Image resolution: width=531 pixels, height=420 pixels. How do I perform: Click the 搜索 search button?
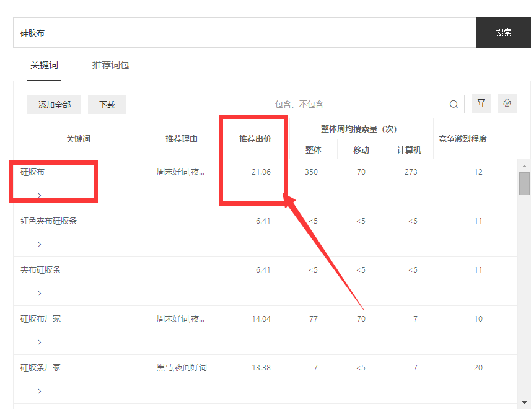point(503,32)
